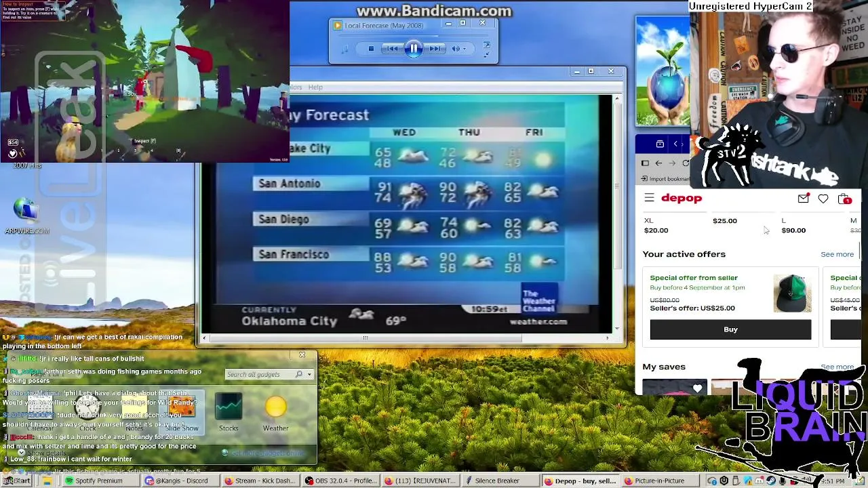Switch to OBS 32.0.4 taskbar window
868x488 pixels.
coord(341,481)
